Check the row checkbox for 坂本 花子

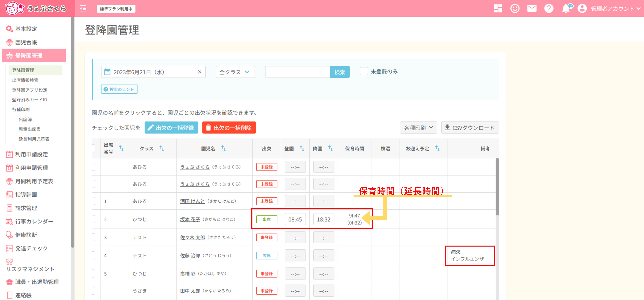[x=93, y=219]
